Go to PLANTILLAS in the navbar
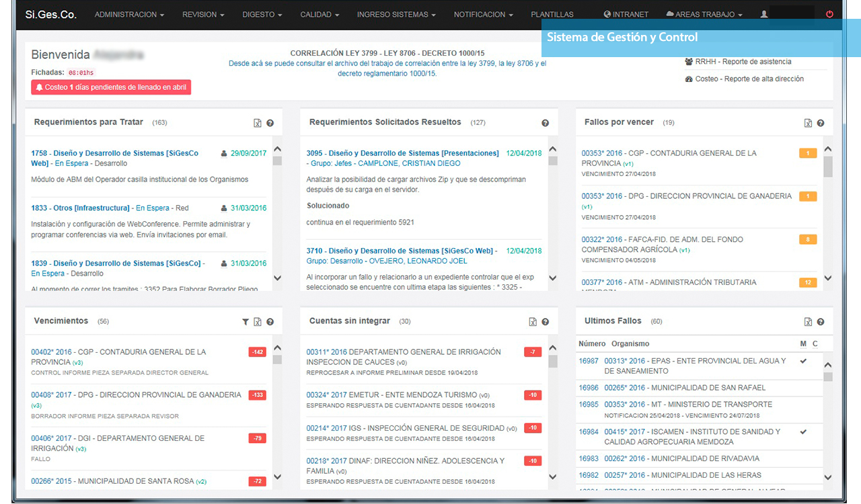The image size is (861, 504). [552, 14]
